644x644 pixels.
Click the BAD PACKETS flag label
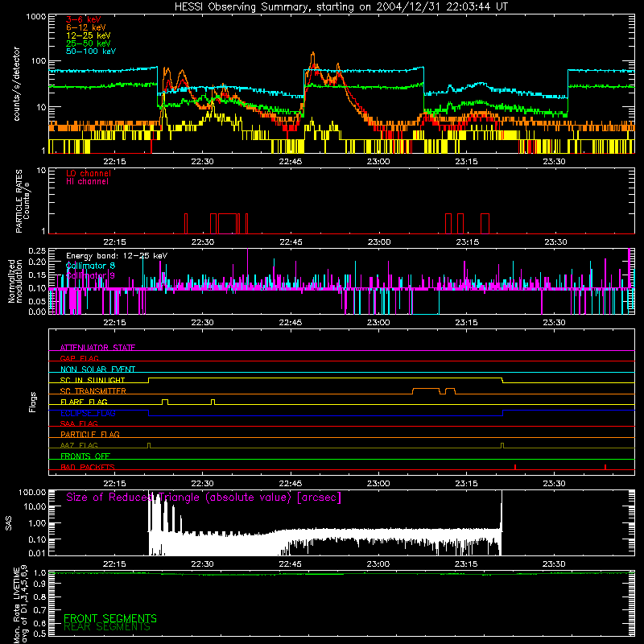point(88,467)
